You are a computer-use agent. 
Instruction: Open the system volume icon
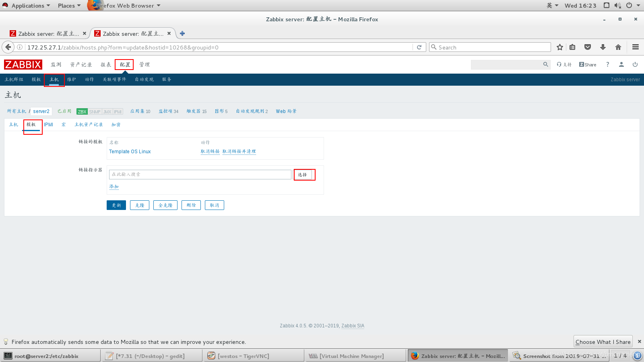tap(618, 5)
